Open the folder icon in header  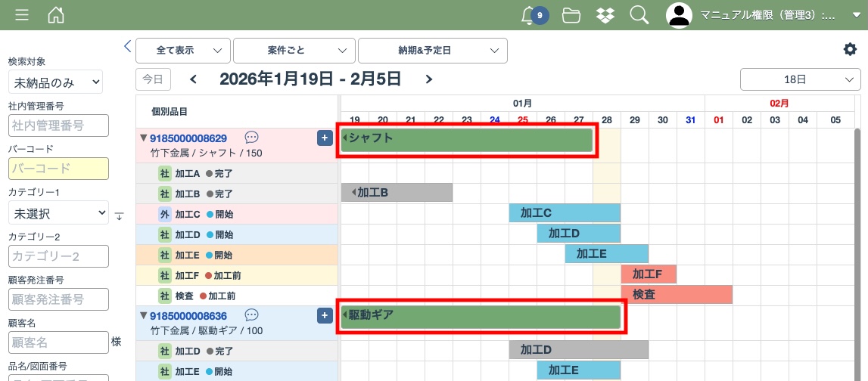[571, 15]
